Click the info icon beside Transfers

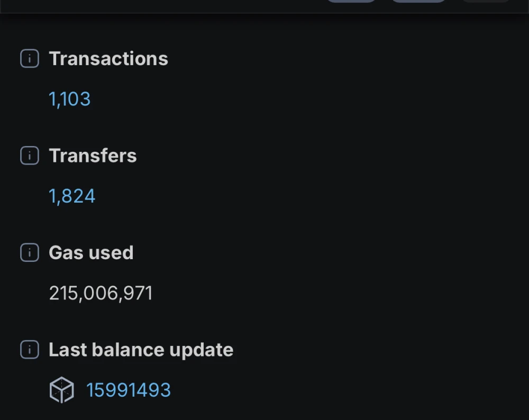point(30,156)
